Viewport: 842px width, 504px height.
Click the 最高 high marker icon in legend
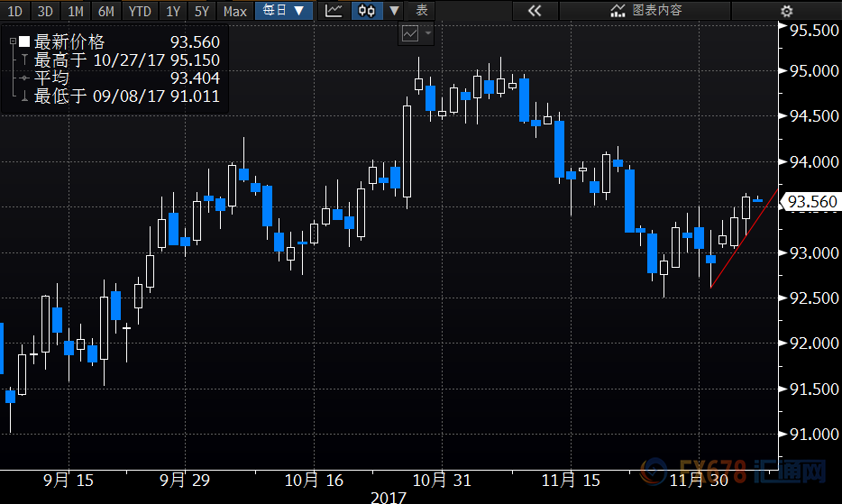click(x=23, y=60)
